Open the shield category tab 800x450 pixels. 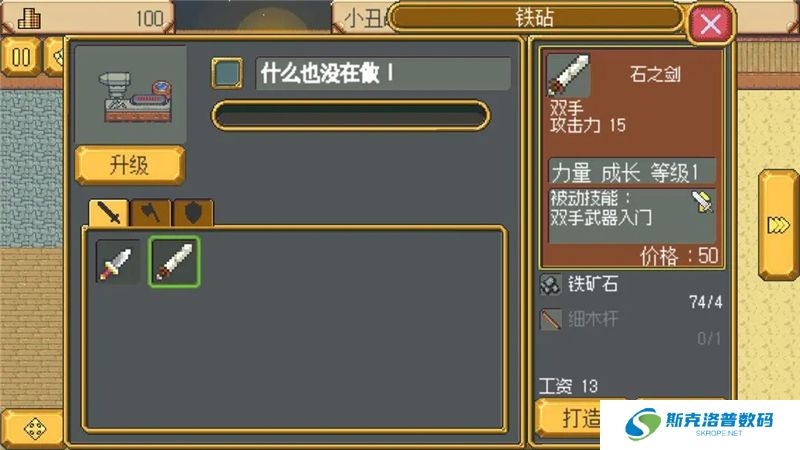[x=193, y=213]
